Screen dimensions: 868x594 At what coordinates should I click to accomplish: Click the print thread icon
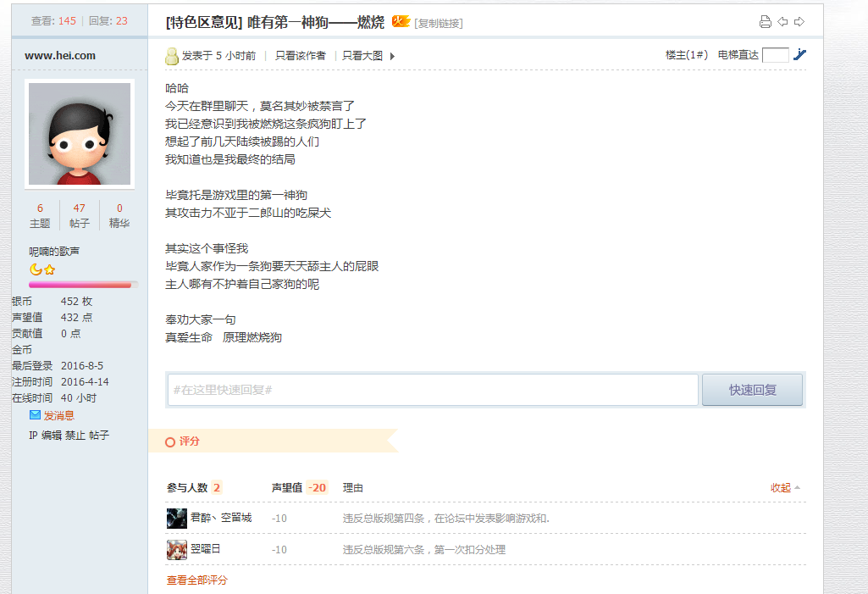(767, 21)
